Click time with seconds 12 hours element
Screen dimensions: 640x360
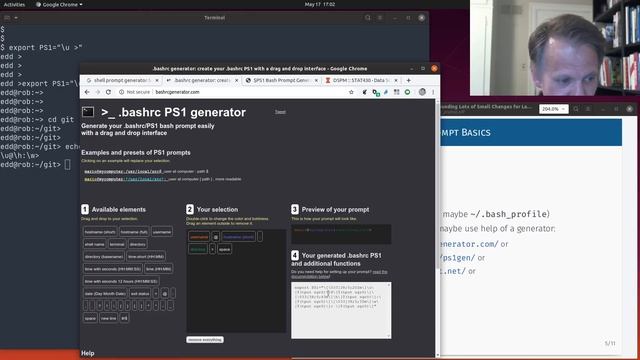pos(121,281)
